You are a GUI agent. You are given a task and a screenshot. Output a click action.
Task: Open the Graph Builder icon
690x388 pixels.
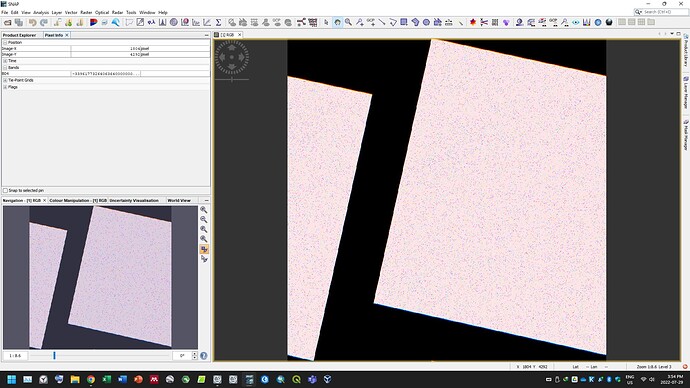pos(301,22)
